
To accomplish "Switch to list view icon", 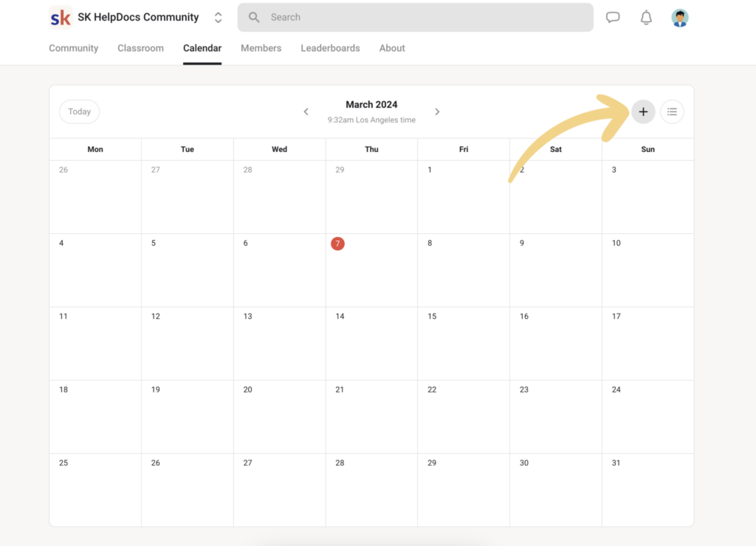I will [672, 111].
